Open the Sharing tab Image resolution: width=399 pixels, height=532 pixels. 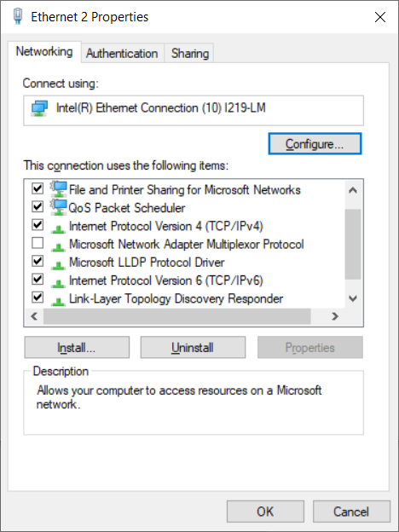[189, 53]
